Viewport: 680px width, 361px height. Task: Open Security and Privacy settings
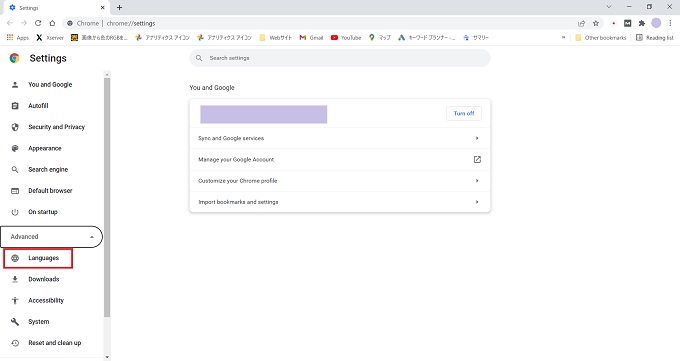pos(56,127)
